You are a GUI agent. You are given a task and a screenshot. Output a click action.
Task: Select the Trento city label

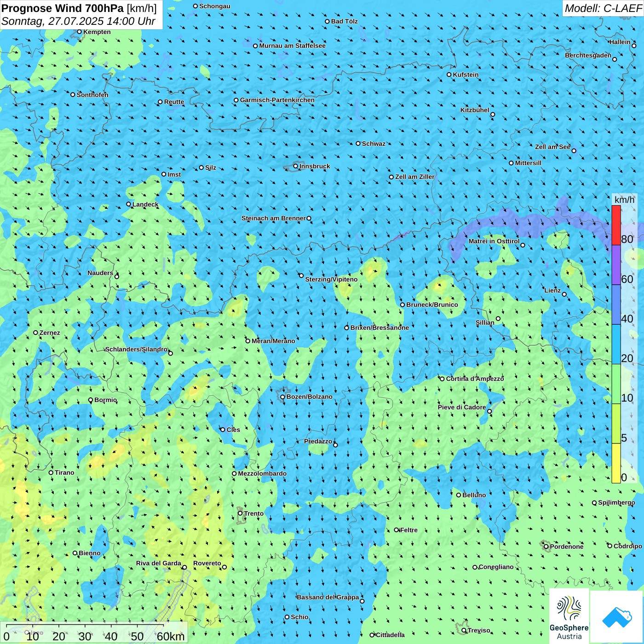tap(254, 513)
